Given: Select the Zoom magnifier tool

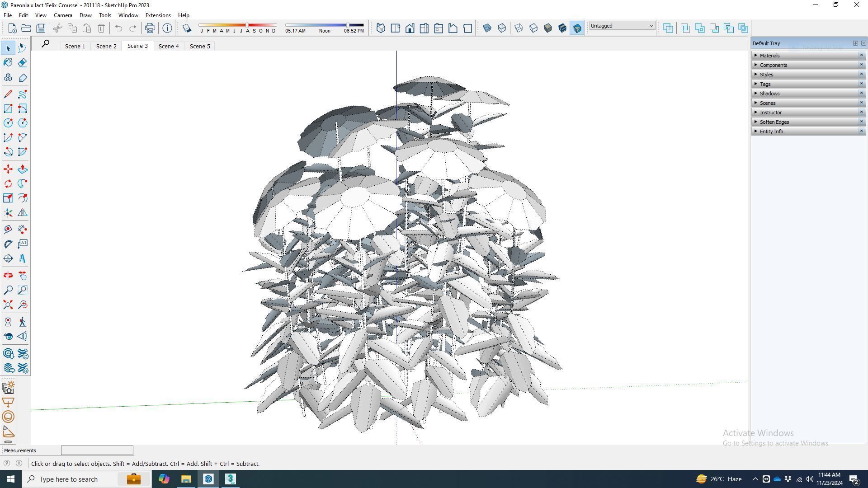Looking at the screenshot, I should point(8,290).
